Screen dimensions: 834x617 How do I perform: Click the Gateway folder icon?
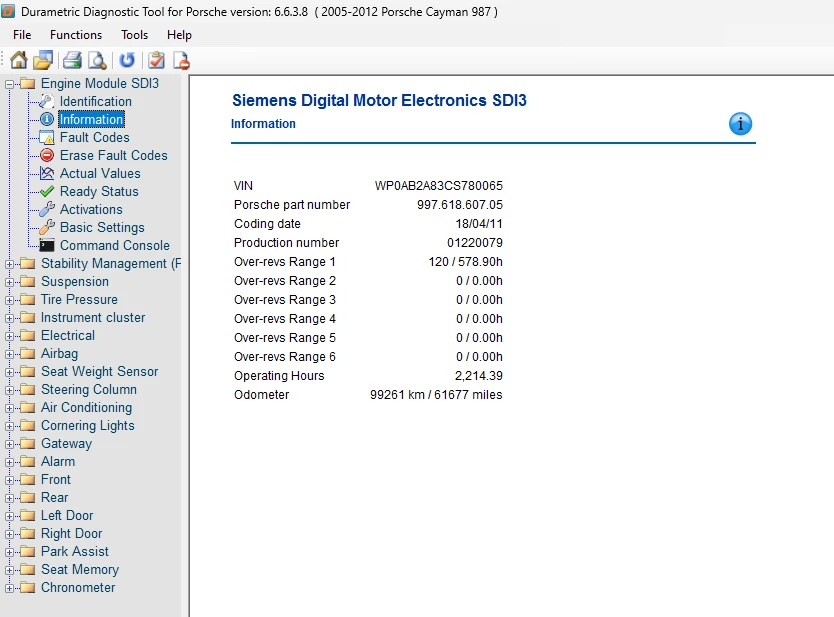(x=27, y=444)
